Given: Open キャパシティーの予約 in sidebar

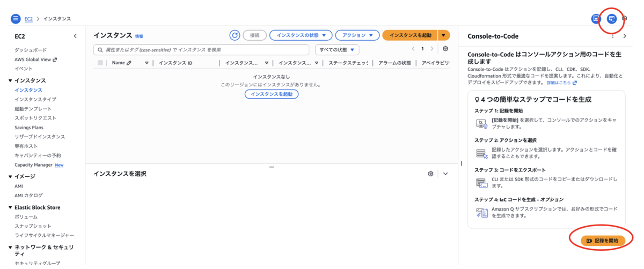Looking at the screenshot, I should 38,155.
